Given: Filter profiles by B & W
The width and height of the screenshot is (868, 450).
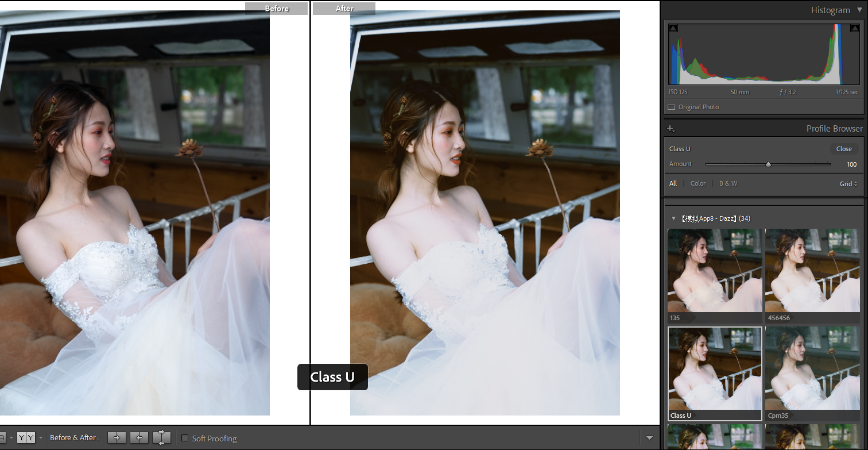Looking at the screenshot, I should point(728,183).
